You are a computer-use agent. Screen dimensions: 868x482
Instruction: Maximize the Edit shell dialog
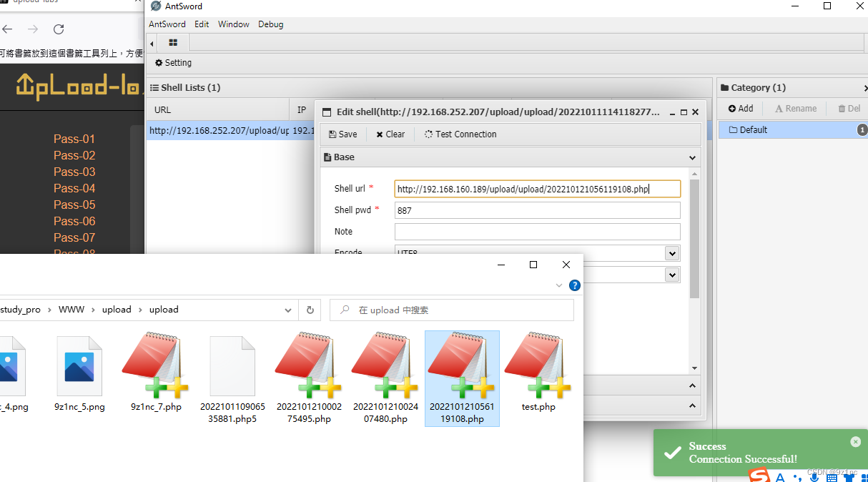click(684, 113)
